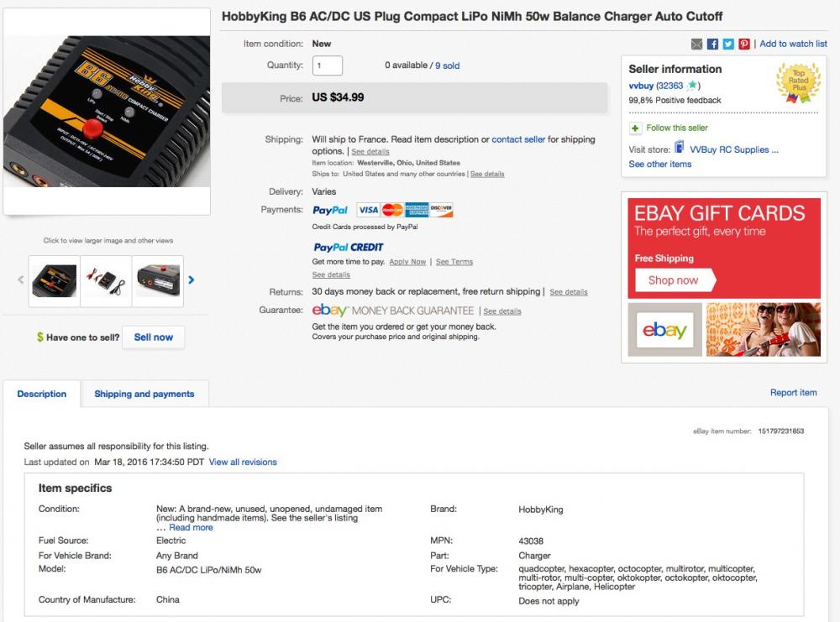This screenshot has height=622, width=840.
Task: Switch to Shipping and payments tab
Action: click(144, 394)
